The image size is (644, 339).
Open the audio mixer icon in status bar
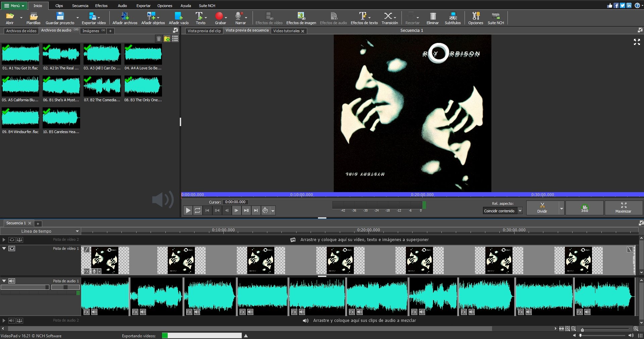click(x=640, y=336)
